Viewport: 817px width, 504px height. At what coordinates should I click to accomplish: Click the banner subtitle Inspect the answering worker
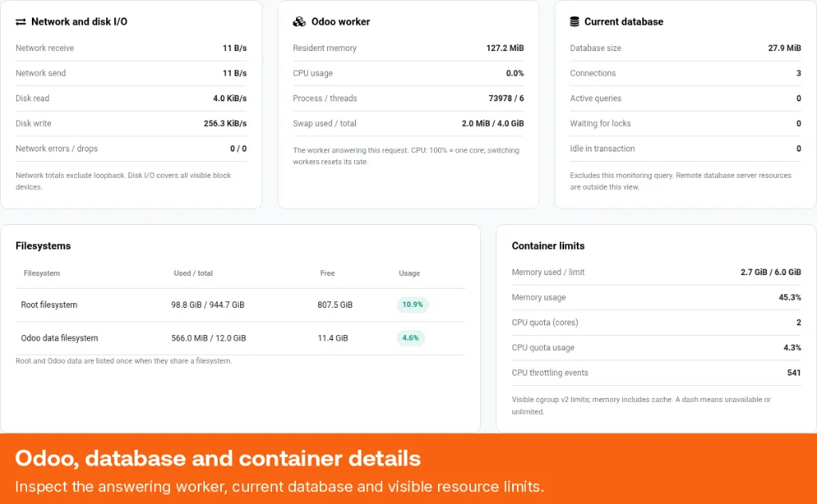[x=279, y=486]
